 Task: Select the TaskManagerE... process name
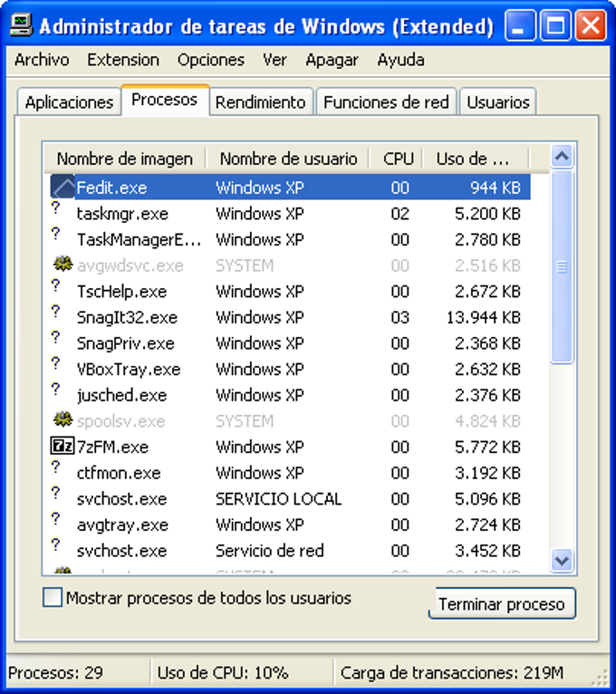click(x=139, y=240)
